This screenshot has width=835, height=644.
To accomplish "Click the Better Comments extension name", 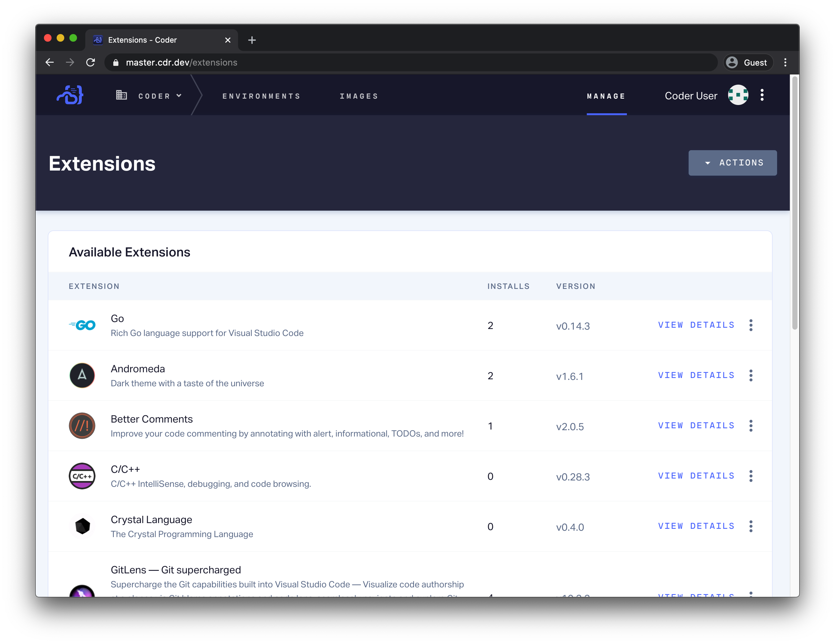I will pyautogui.click(x=152, y=419).
